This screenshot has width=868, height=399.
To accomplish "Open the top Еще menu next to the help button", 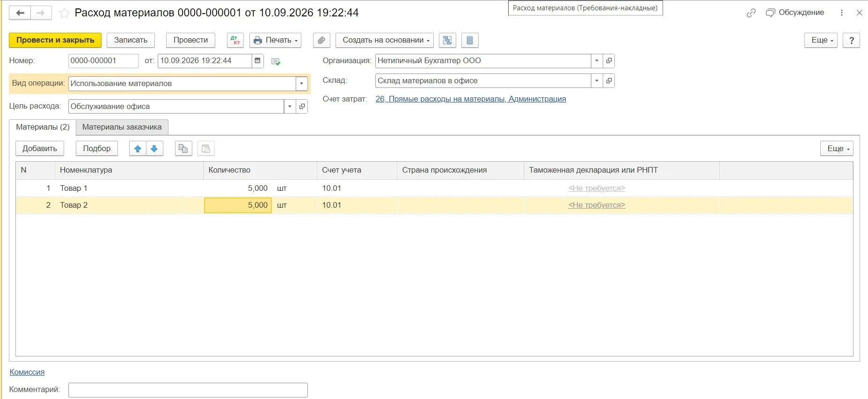I will click(x=821, y=40).
